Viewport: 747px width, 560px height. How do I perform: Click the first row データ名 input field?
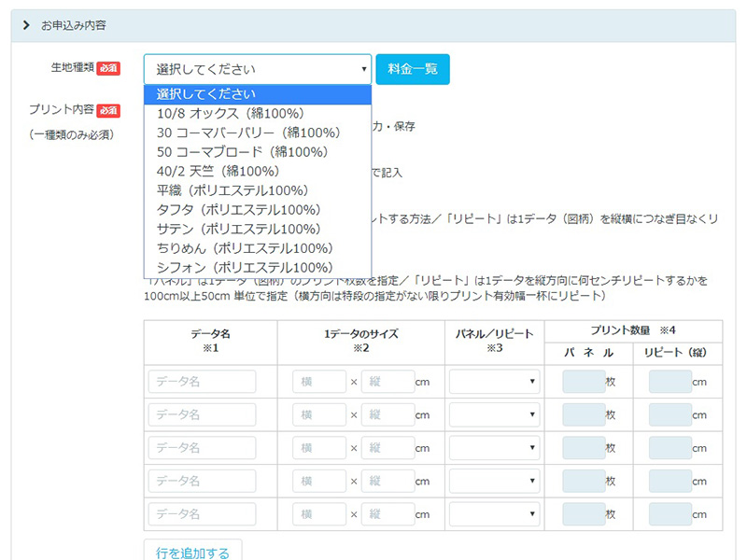tap(202, 382)
